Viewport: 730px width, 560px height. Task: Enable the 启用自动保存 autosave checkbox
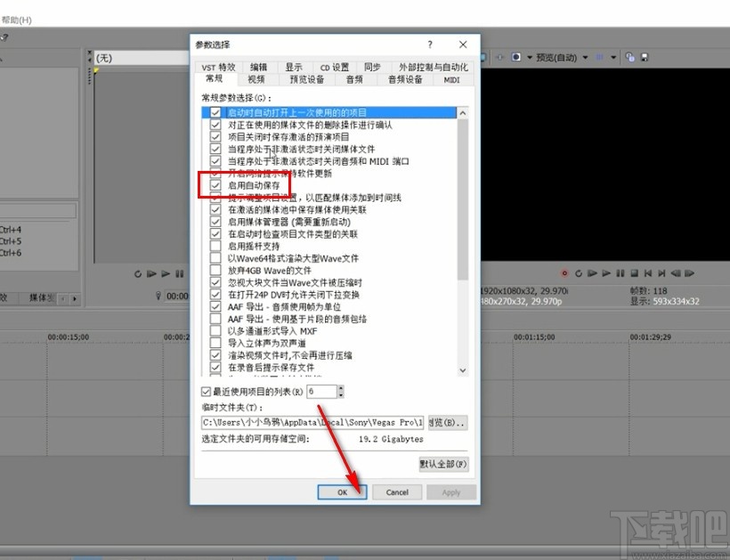click(215, 185)
